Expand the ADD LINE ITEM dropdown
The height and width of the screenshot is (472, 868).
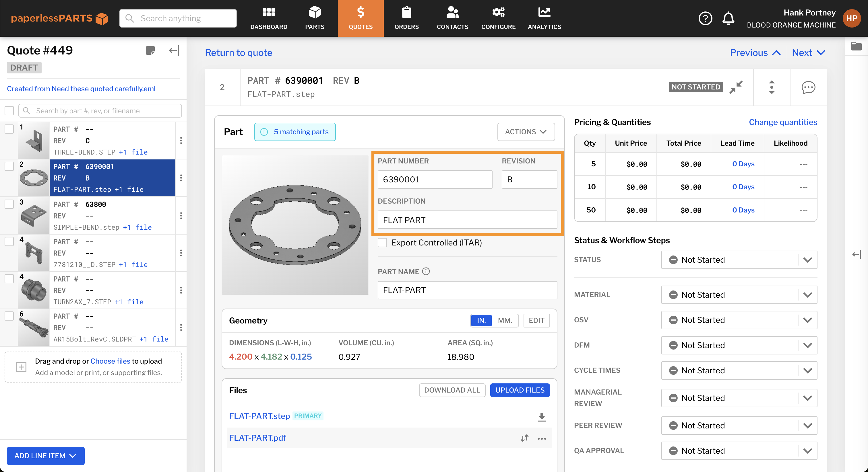pos(45,455)
